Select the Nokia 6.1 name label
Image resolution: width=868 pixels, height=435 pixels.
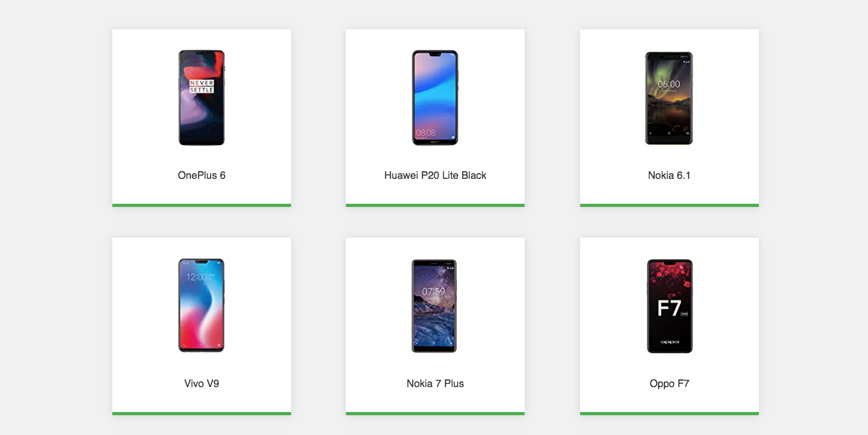pyautogui.click(x=669, y=175)
